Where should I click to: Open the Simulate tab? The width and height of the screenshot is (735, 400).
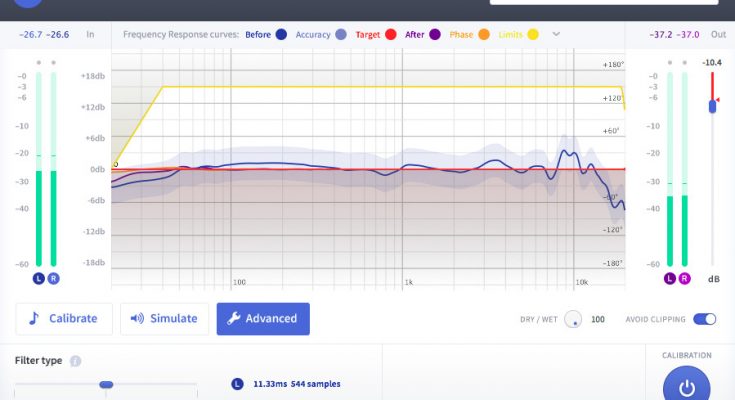coord(165,319)
